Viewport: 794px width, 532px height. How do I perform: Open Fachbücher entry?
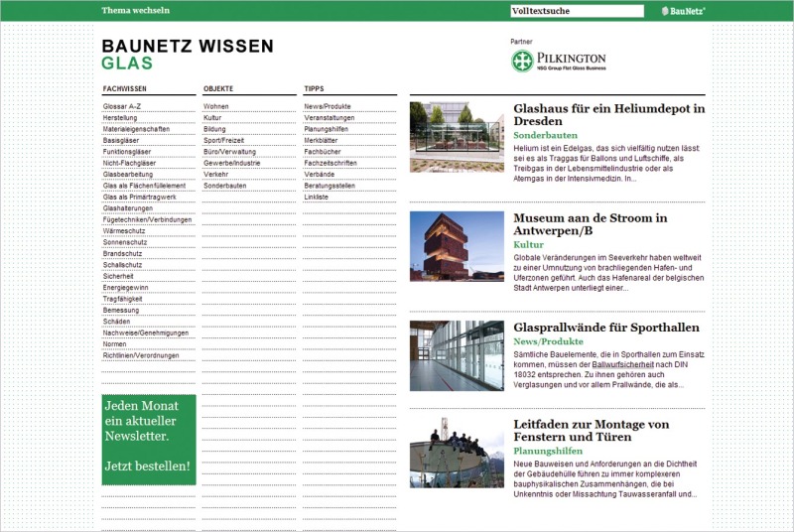click(322, 152)
